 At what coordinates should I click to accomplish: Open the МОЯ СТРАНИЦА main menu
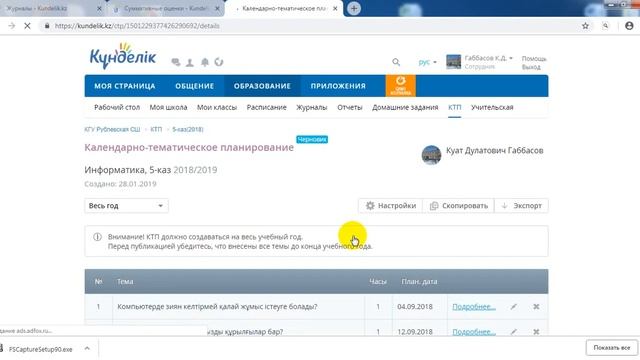124,86
